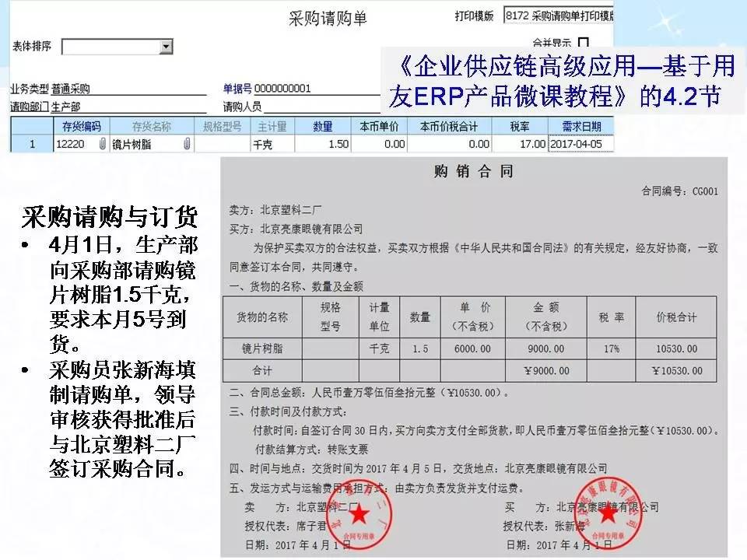The width and height of the screenshot is (747, 560).
Task: Open the 表体排序 dropdown arrow
Action: tap(165, 47)
